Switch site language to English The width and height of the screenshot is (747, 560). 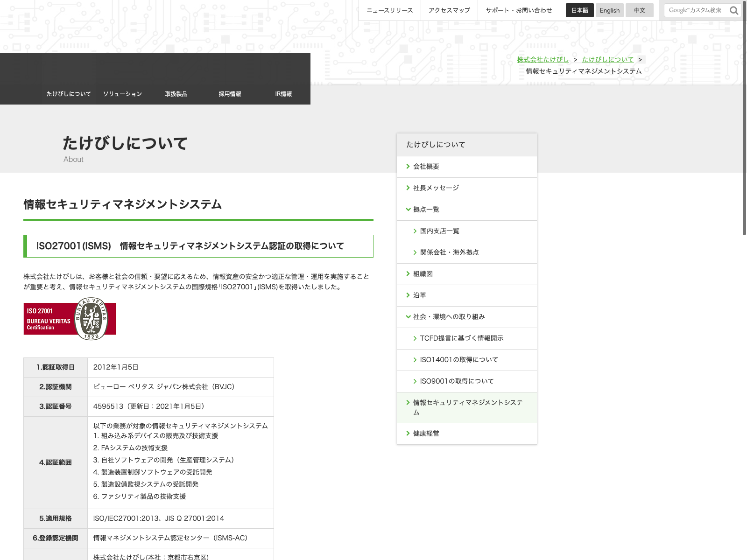point(609,10)
